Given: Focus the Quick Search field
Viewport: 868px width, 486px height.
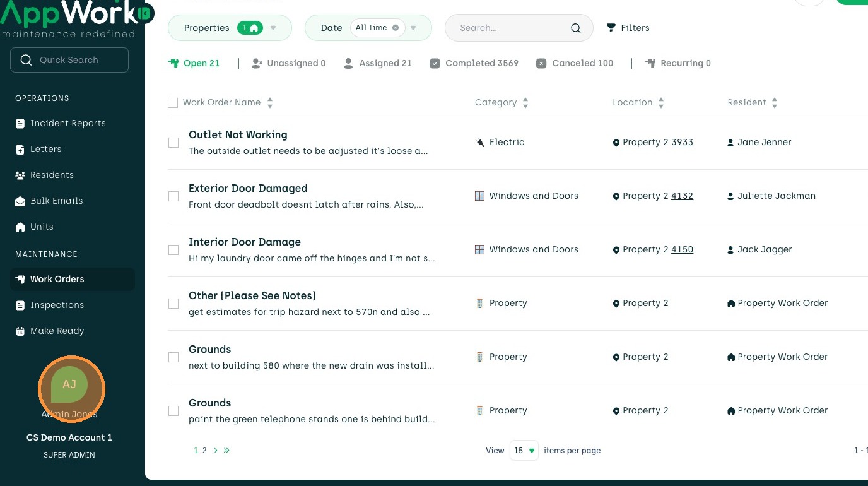Looking at the screenshot, I should (69, 60).
